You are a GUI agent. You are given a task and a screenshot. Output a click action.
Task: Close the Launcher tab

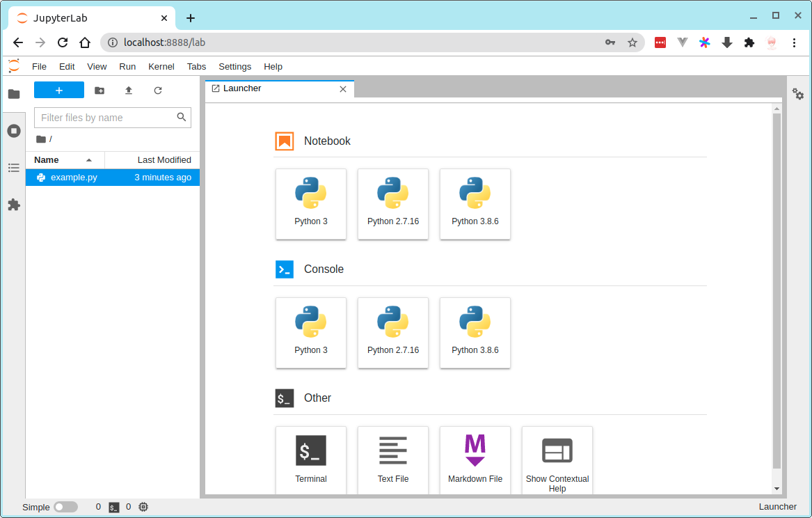coord(343,89)
